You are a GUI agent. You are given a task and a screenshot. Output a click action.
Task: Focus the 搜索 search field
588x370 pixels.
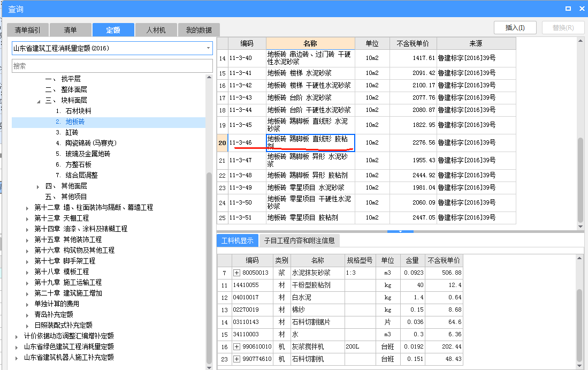pyautogui.click(x=112, y=66)
